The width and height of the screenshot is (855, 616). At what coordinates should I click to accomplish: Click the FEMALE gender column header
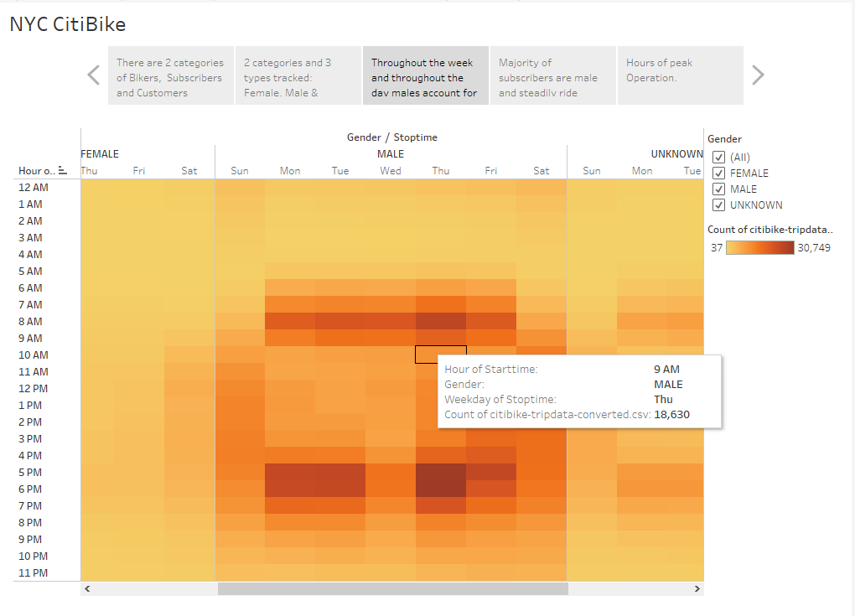click(100, 154)
